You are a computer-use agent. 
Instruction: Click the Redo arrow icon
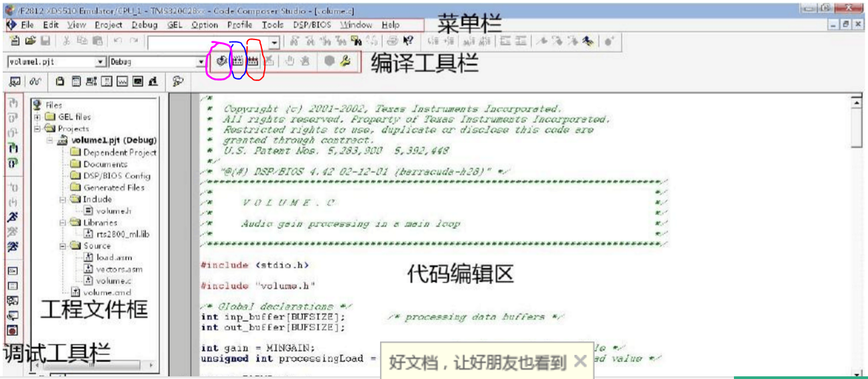135,42
